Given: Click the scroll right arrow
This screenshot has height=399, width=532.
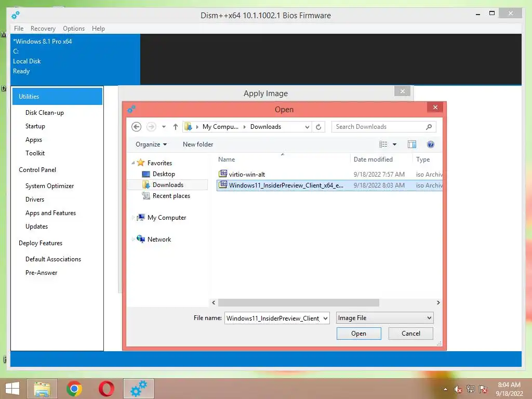Looking at the screenshot, I should pyautogui.click(x=438, y=303).
